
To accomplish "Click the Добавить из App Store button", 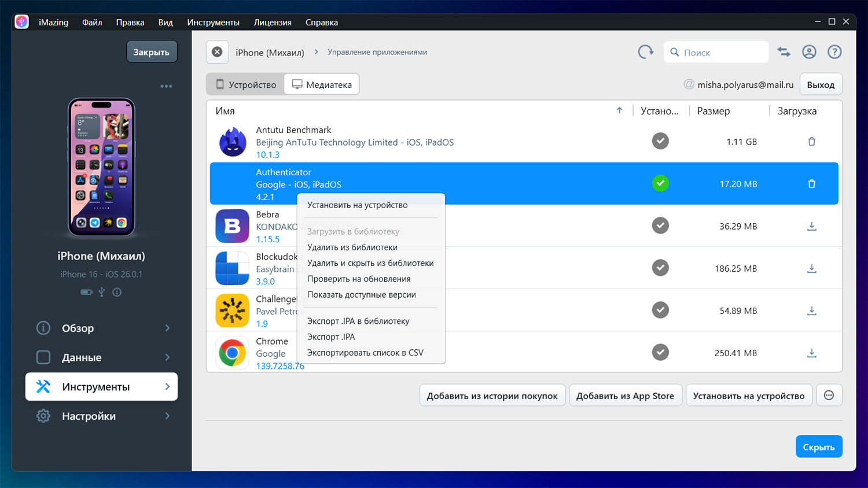I will (625, 395).
